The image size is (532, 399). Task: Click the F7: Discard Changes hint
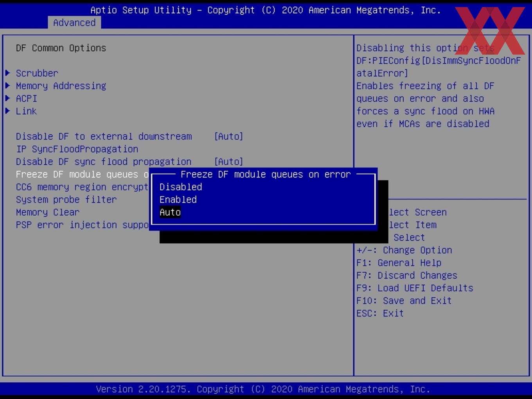click(x=407, y=275)
